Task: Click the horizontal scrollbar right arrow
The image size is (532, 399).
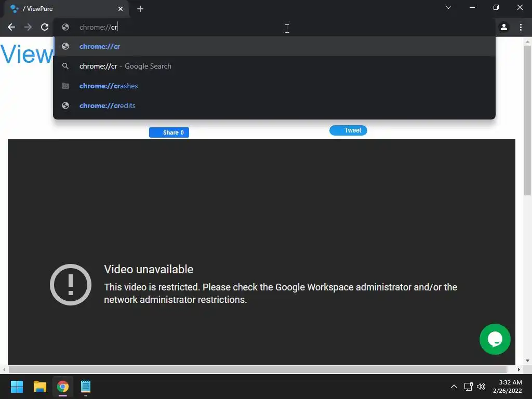Action: (x=519, y=369)
